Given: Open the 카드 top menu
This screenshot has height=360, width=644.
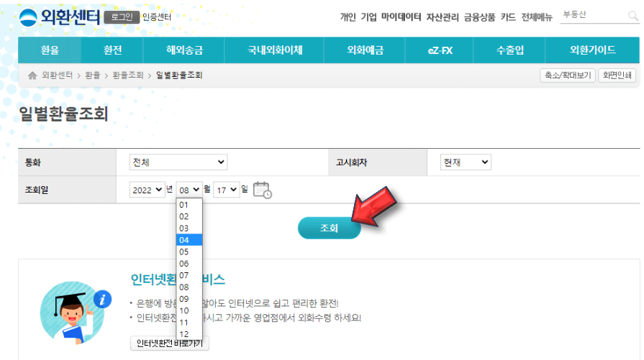Looking at the screenshot, I should pyautogui.click(x=508, y=17).
